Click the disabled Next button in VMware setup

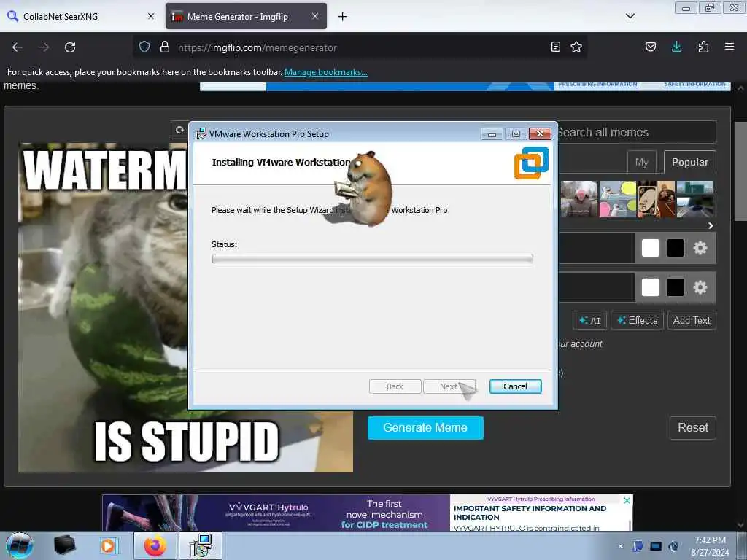(x=449, y=386)
